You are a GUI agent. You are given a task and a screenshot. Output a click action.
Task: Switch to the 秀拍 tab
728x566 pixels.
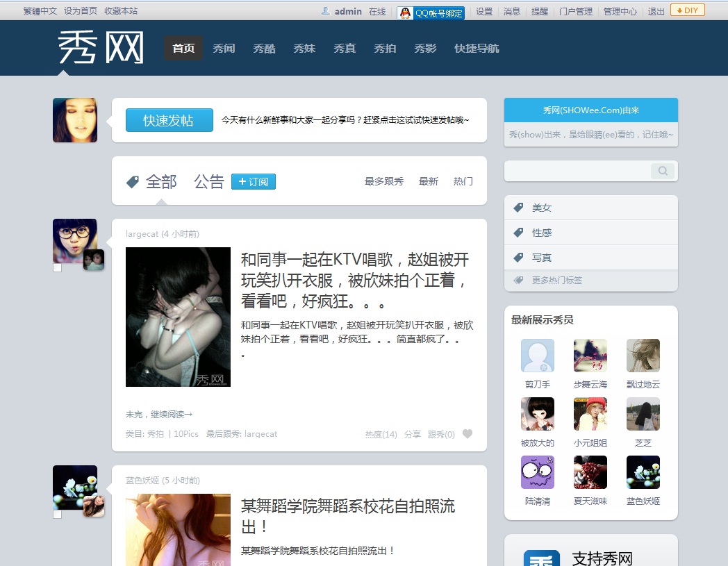tap(385, 48)
